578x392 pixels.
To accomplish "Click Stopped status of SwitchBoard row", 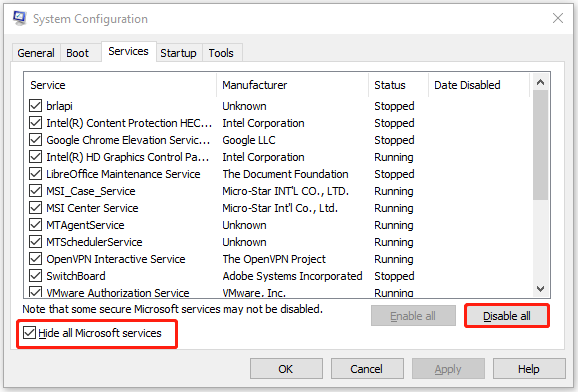I will 394,276.
